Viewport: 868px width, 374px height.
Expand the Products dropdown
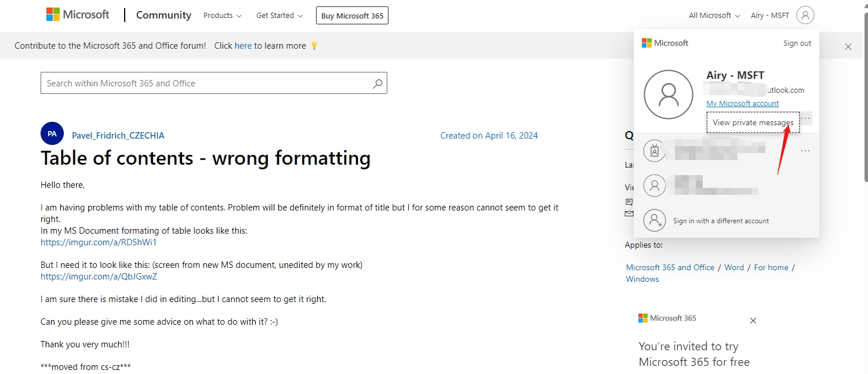[x=222, y=16]
